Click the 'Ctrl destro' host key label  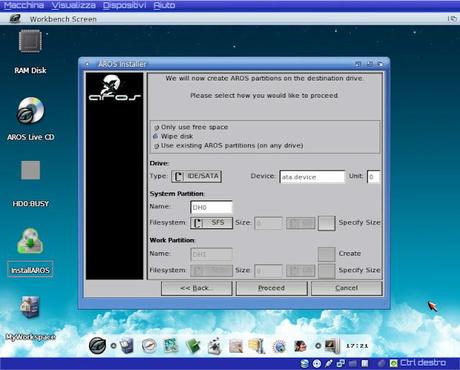tap(423, 363)
